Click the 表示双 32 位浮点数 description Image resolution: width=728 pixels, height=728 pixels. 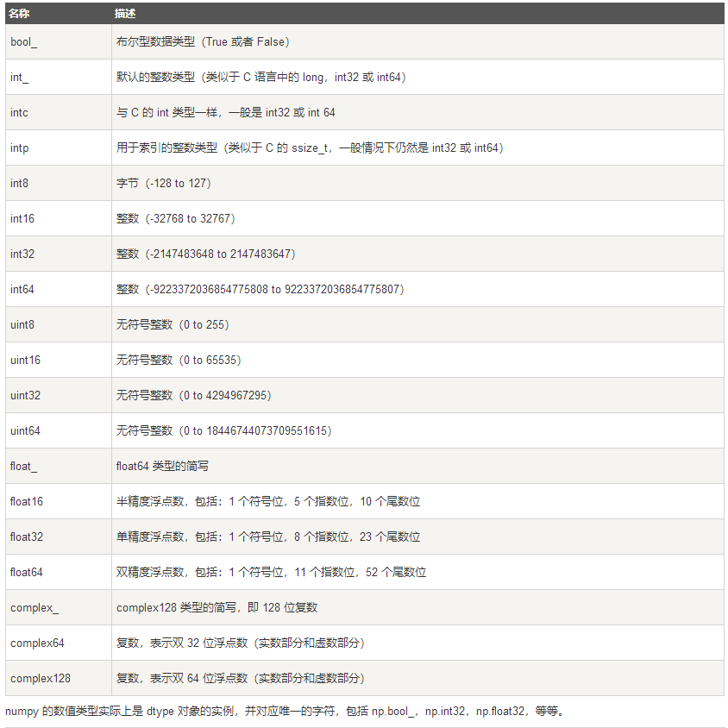click(x=241, y=643)
